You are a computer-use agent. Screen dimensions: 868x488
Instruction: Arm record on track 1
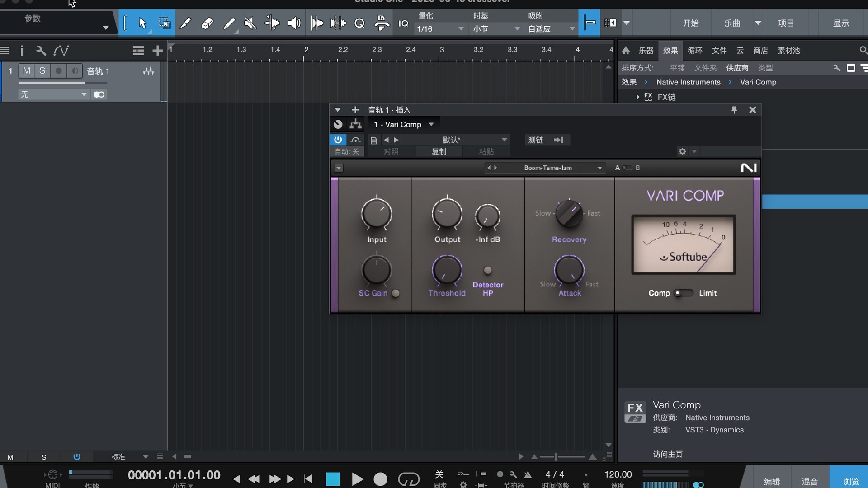tap(58, 71)
